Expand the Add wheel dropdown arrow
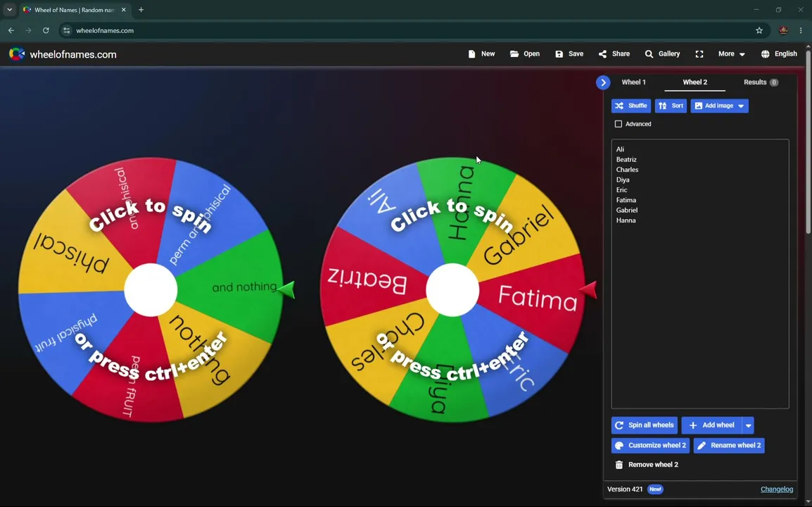Image resolution: width=812 pixels, height=507 pixels. click(x=748, y=425)
